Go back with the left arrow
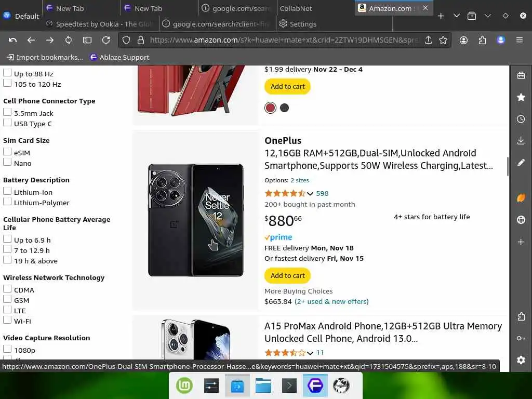Screen dimensions: 532x399 tap(31, 40)
